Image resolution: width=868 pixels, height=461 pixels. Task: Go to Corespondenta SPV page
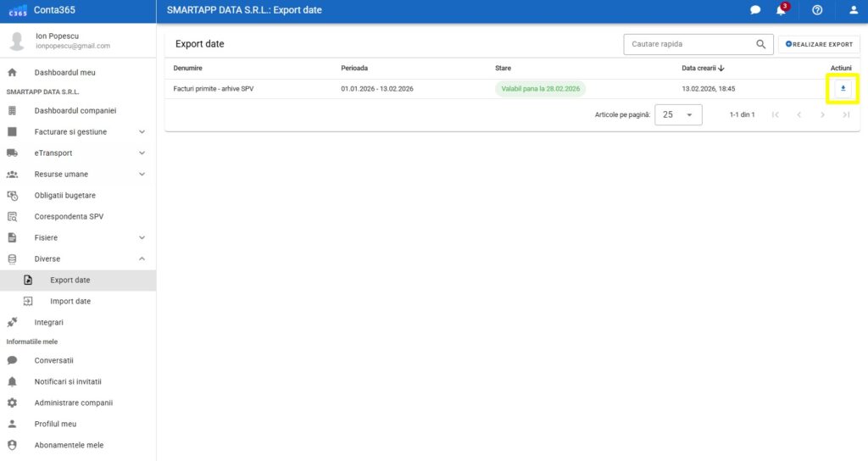[69, 217]
